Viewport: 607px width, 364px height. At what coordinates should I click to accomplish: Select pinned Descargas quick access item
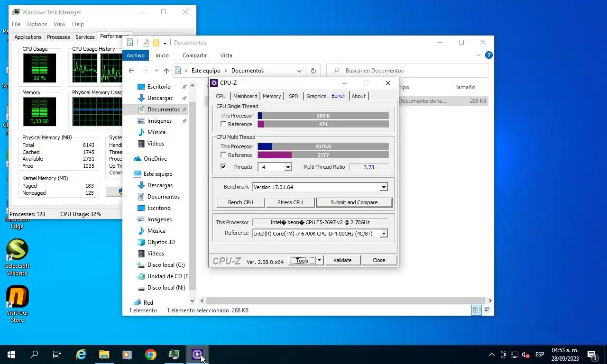pos(160,98)
